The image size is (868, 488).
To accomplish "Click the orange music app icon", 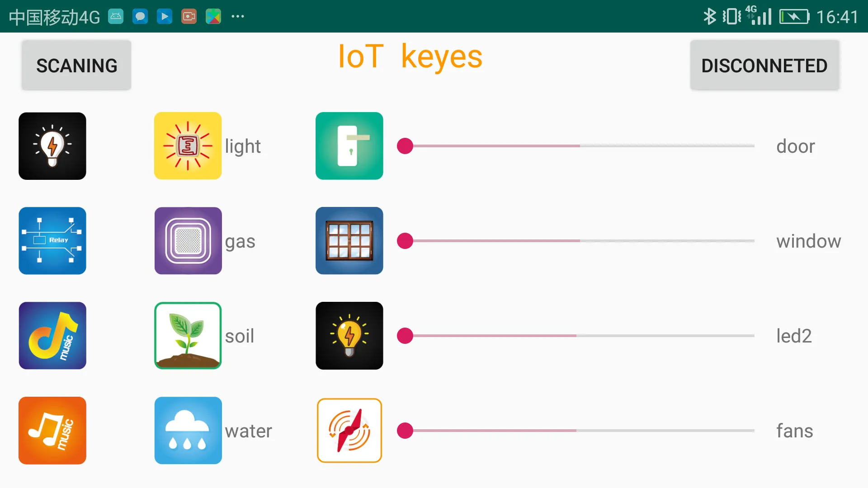I will pyautogui.click(x=52, y=430).
